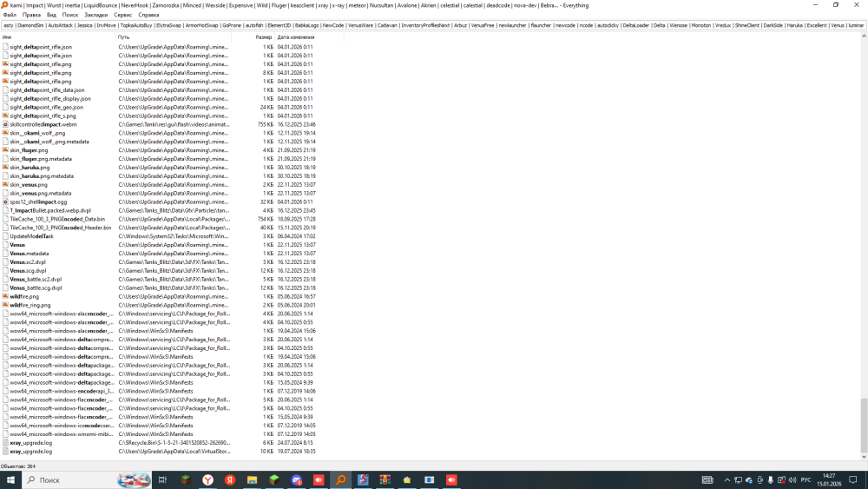868x489 pixels.
Task: Click the scrollbar up arrow at top right
Action: pos(864,36)
